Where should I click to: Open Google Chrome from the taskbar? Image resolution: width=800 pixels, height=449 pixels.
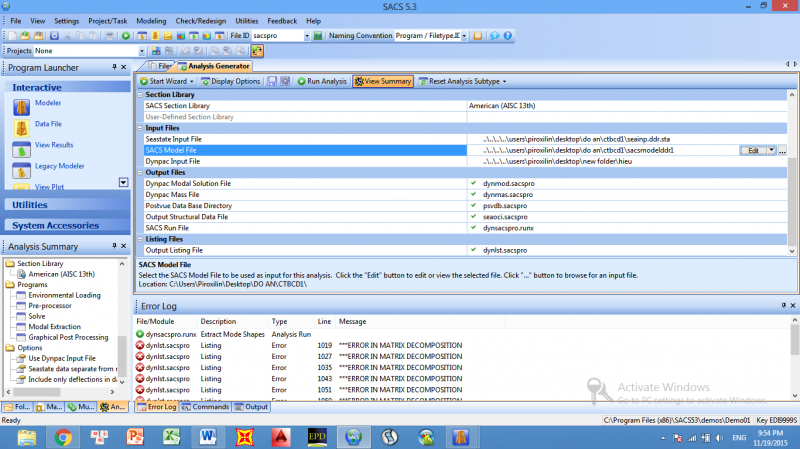point(63,437)
